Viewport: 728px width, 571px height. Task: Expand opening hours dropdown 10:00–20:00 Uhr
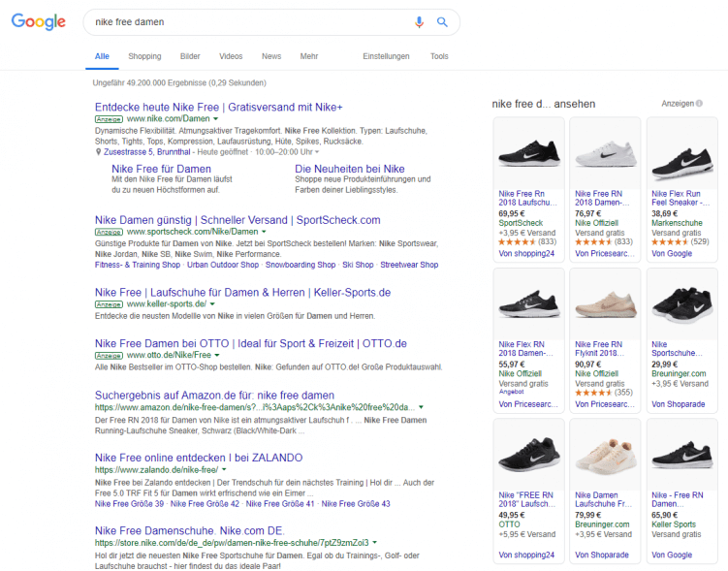coord(317,152)
